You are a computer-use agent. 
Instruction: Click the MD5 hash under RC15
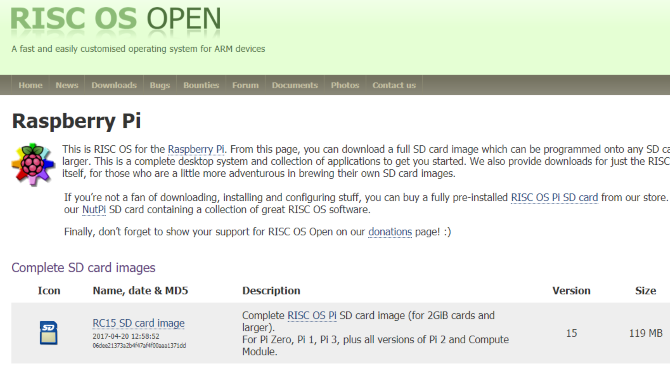(x=139, y=345)
